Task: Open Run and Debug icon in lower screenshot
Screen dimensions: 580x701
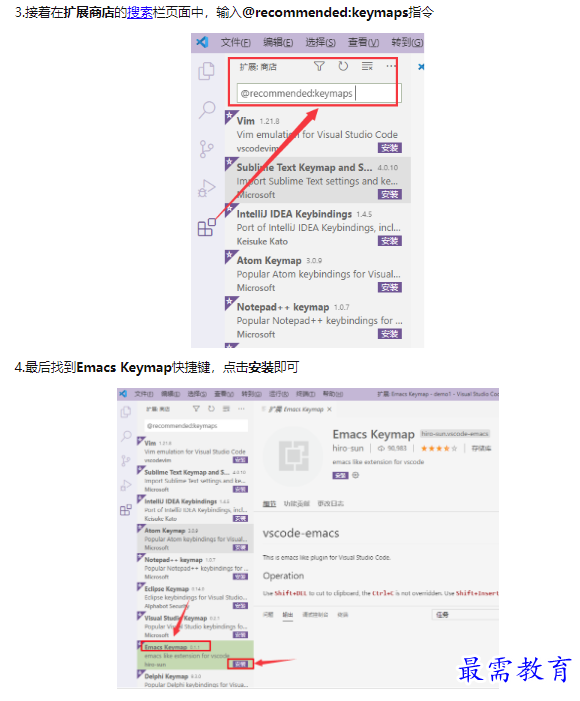Action: point(126,485)
